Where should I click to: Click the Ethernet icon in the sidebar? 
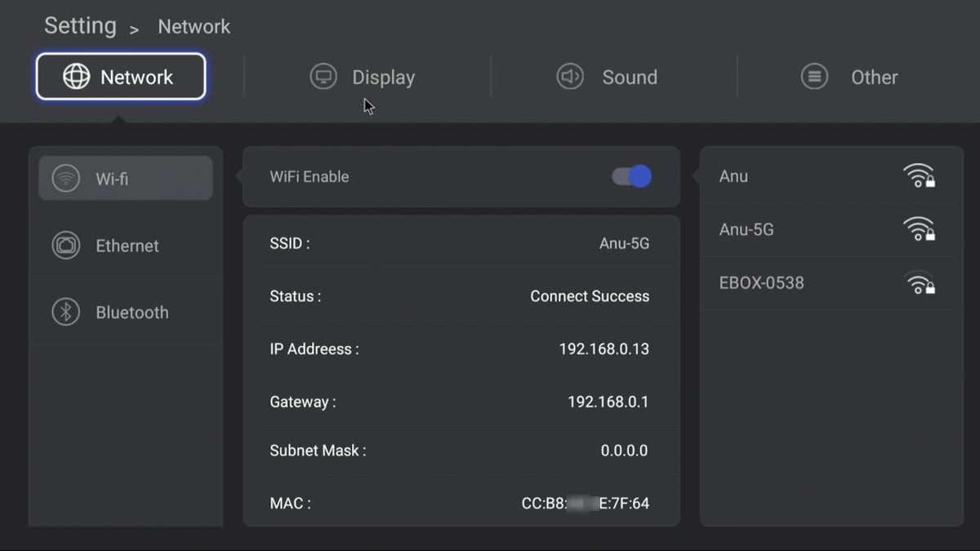tap(65, 245)
